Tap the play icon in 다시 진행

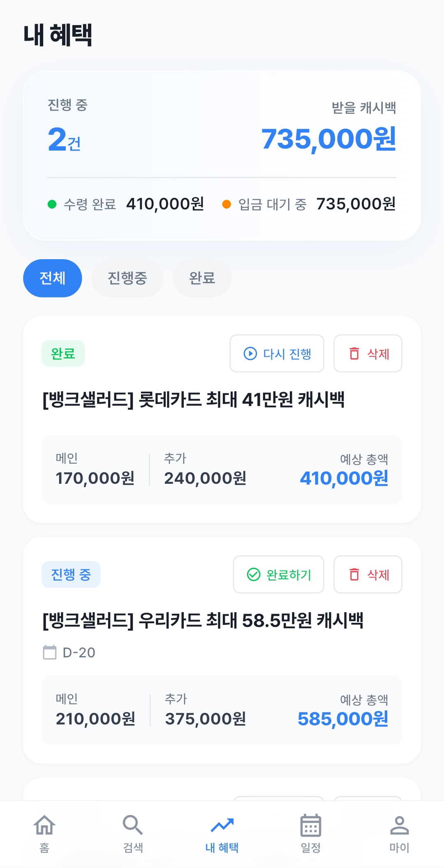coord(250,354)
